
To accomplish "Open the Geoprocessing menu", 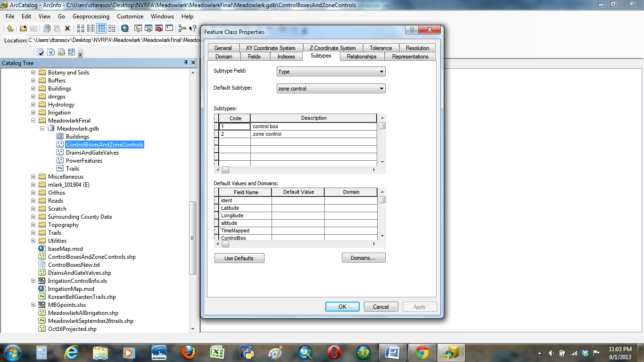I will pyautogui.click(x=91, y=16).
